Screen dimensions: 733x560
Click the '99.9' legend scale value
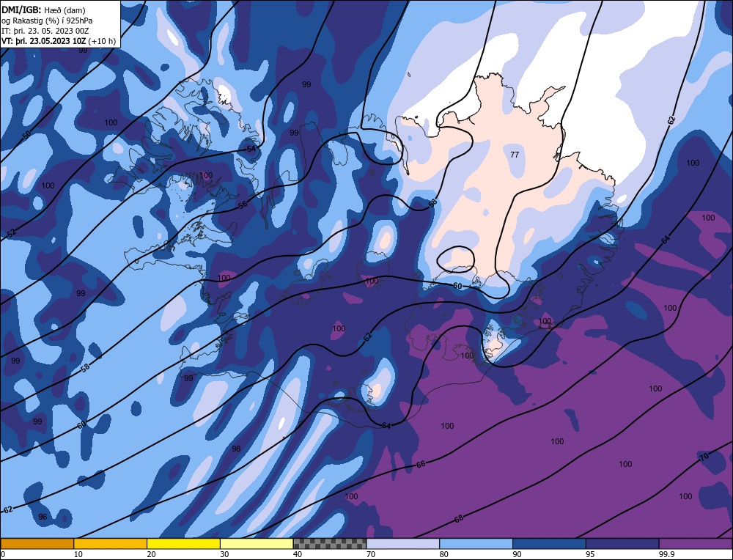pyautogui.click(x=666, y=554)
